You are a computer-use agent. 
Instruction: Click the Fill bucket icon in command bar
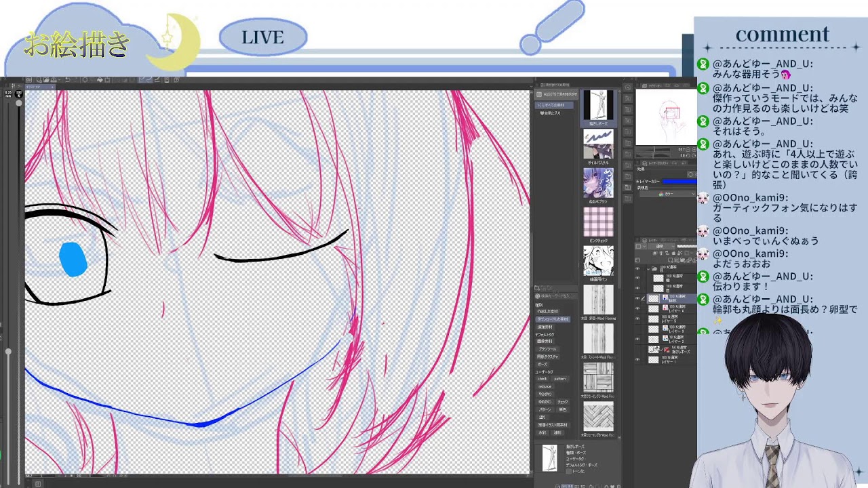coord(100,79)
